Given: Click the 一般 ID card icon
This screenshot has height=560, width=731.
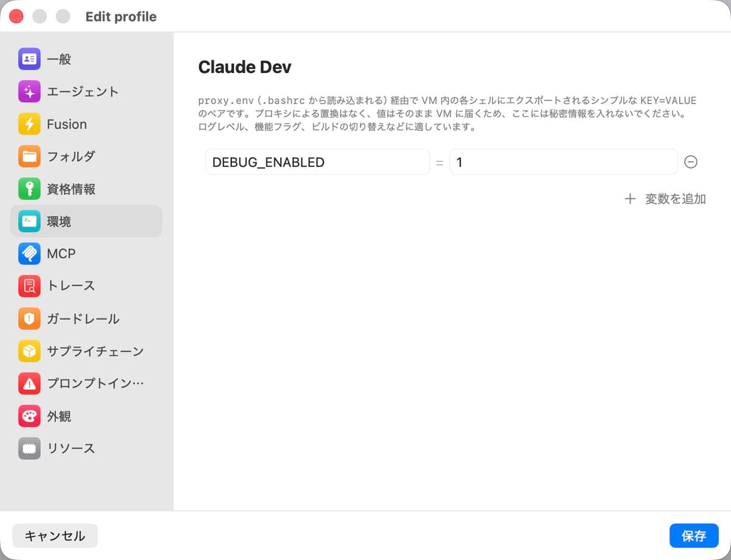Looking at the screenshot, I should click(x=29, y=59).
